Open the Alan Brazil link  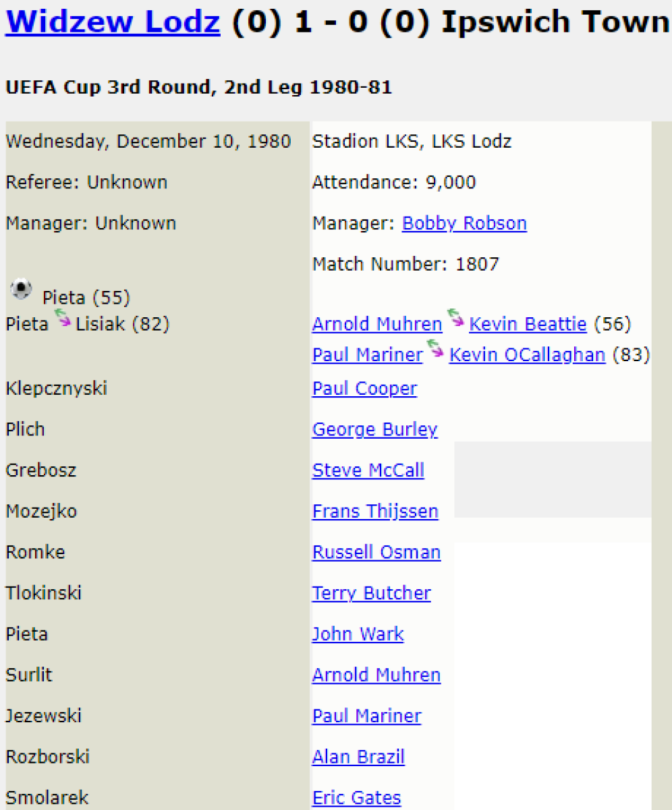point(358,757)
